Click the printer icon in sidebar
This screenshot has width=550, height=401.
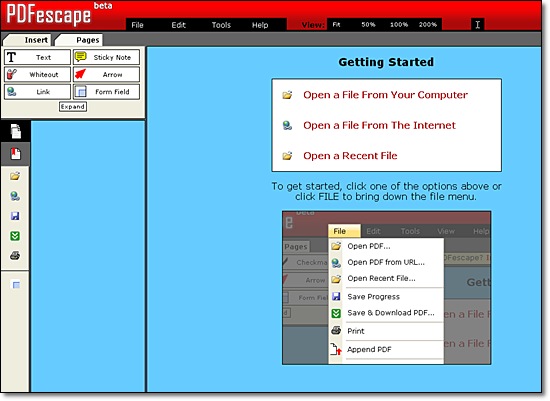click(15, 255)
